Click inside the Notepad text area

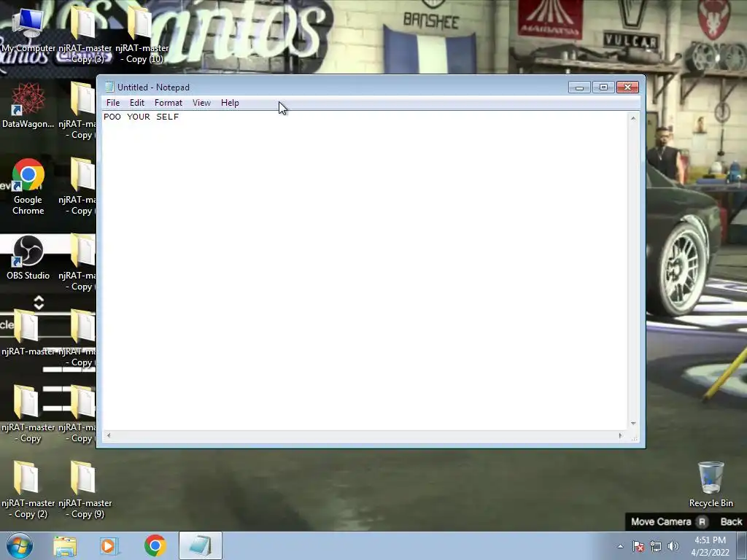click(365, 271)
